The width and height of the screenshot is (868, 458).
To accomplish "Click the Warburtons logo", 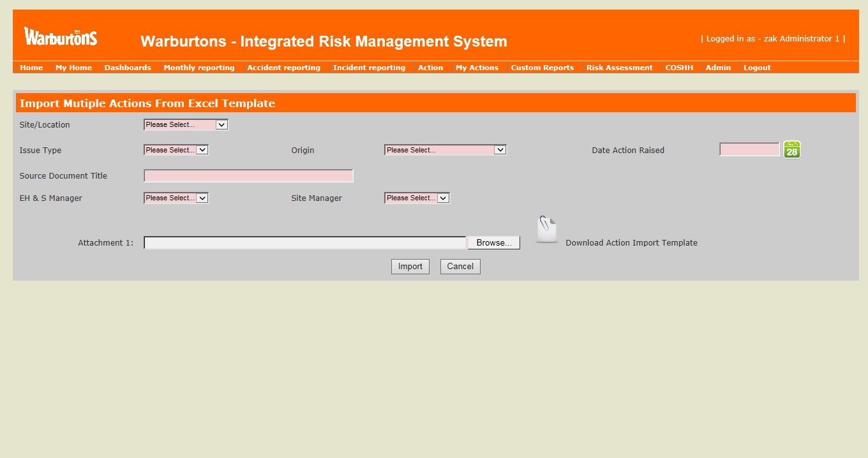I will [x=61, y=37].
